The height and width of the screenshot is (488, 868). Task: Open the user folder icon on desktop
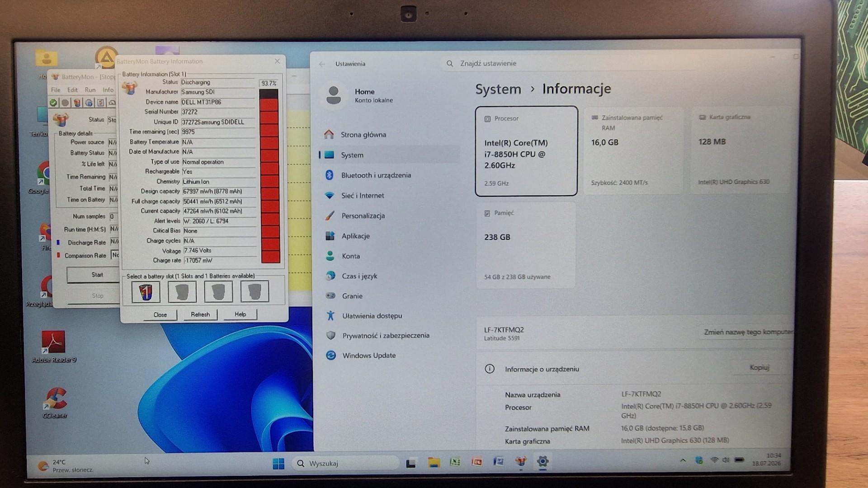tap(46, 59)
